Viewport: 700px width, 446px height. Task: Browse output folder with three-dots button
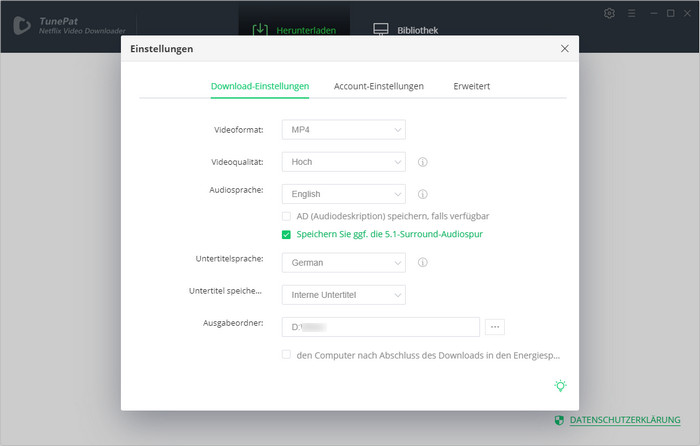point(495,327)
